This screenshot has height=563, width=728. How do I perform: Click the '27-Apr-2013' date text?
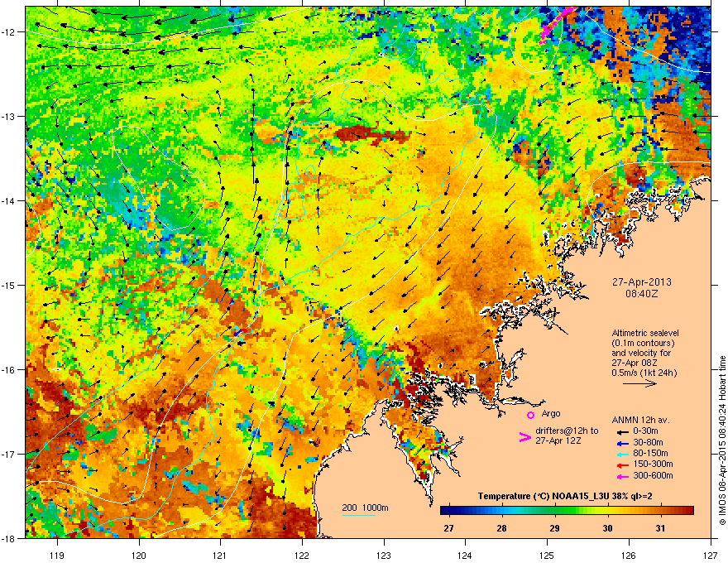pos(641,282)
